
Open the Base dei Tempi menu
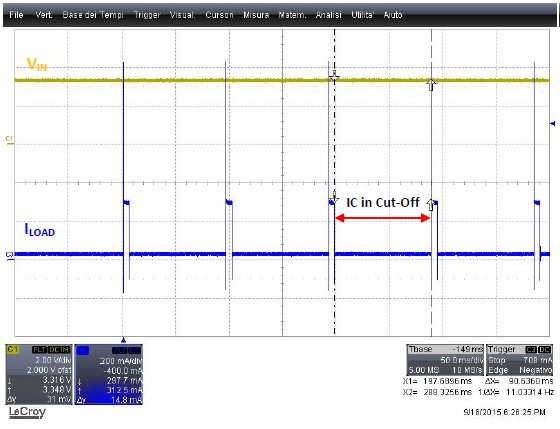[93, 15]
